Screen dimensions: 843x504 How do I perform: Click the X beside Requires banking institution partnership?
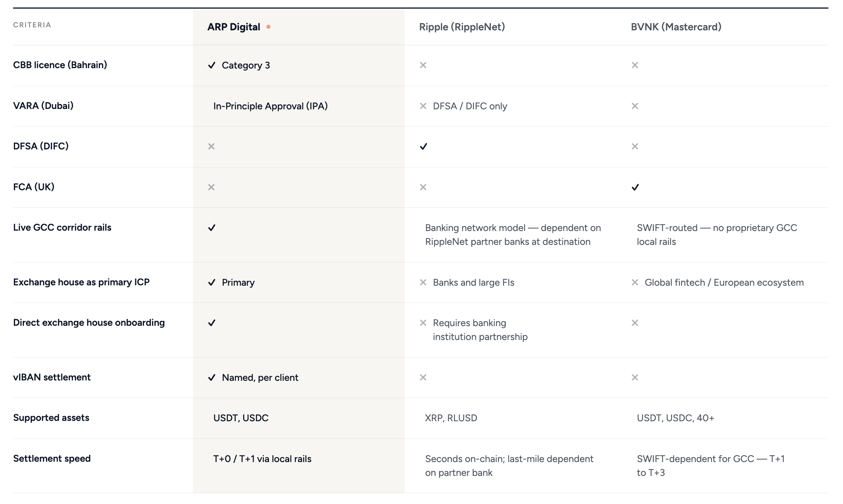point(423,323)
